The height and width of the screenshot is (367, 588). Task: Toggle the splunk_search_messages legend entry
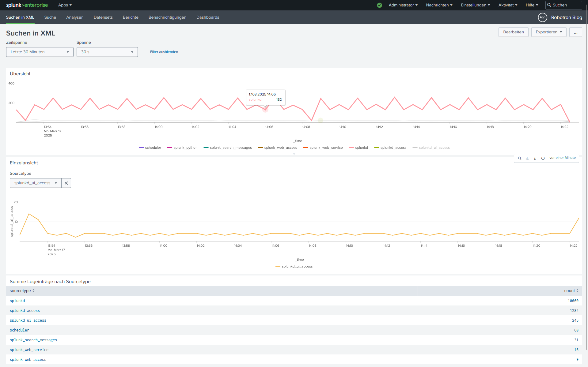pos(228,148)
